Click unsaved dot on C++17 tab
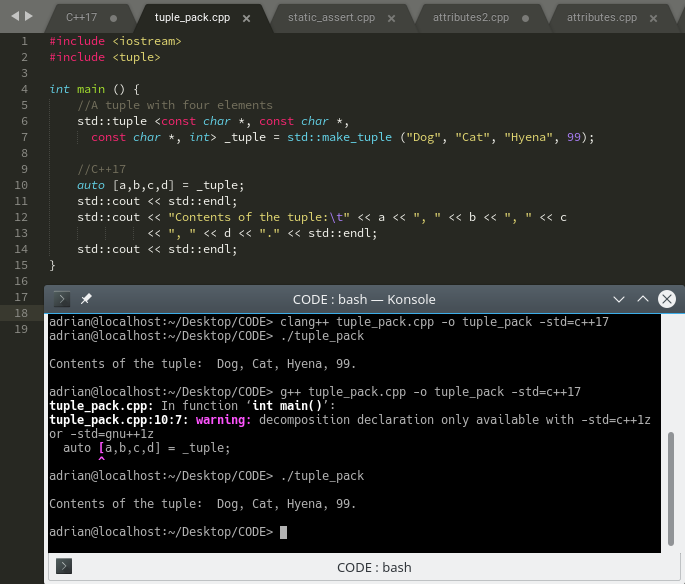The width and height of the screenshot is (685, 584). pos(114,18)
